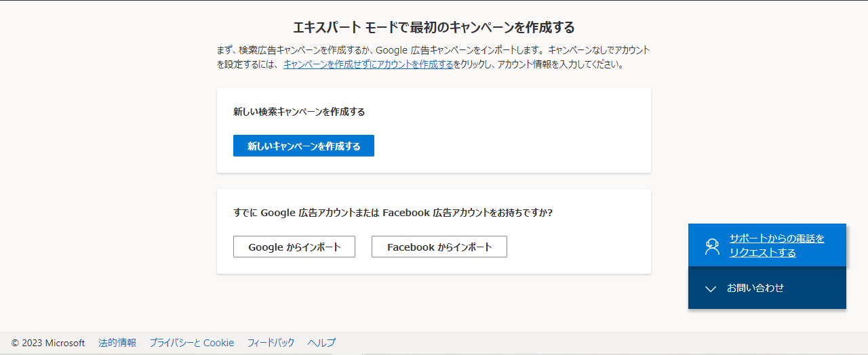Click the 新しい検索キャンペーンを作成する card title
This screenshot has width=868, height=355.
pyautogui.click(x=299, y=112)
